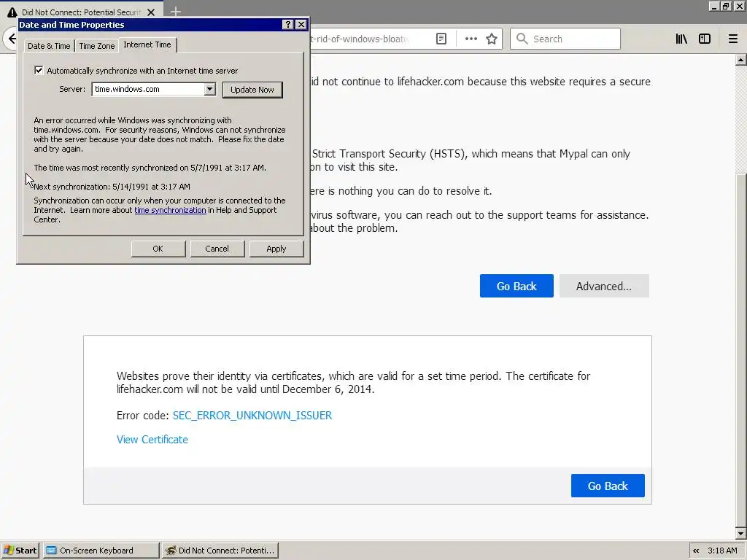This screenshot has width=747, height=560.
Task: Open page actions three-dots menu
Action: tap(471, 39)
